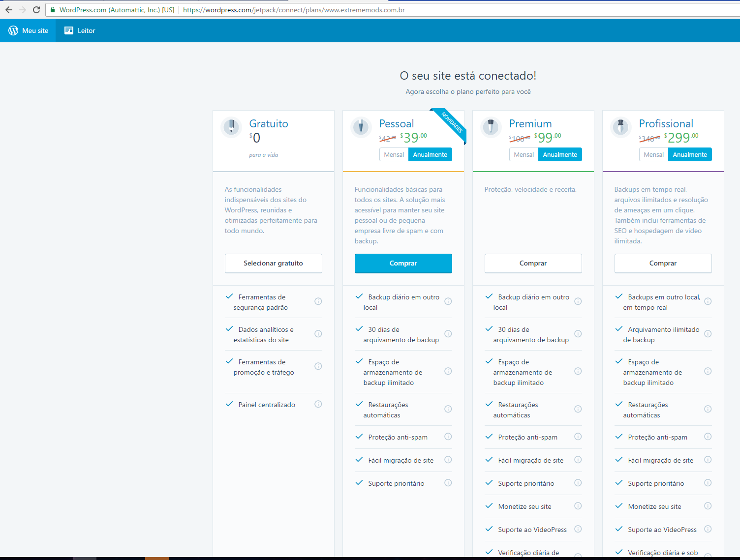
Task: Open info for Premium Fácil migração de site
Action: tap(578, 460)
